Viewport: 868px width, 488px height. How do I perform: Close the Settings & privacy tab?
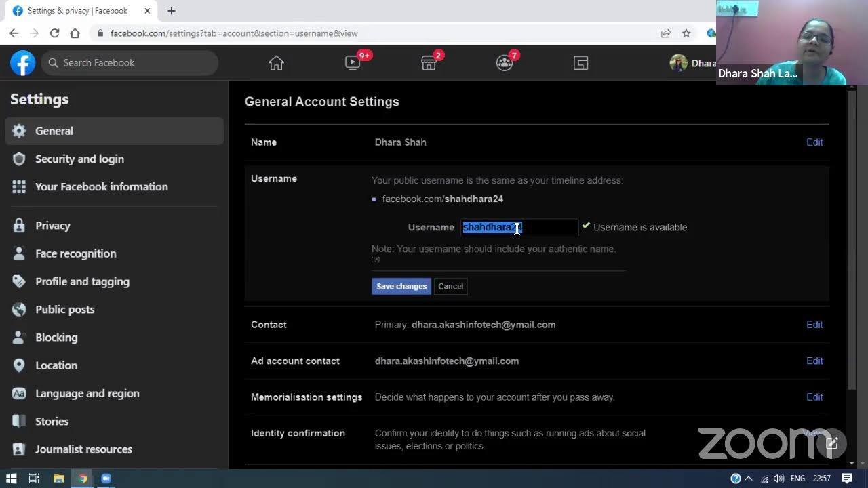point(147,11)
